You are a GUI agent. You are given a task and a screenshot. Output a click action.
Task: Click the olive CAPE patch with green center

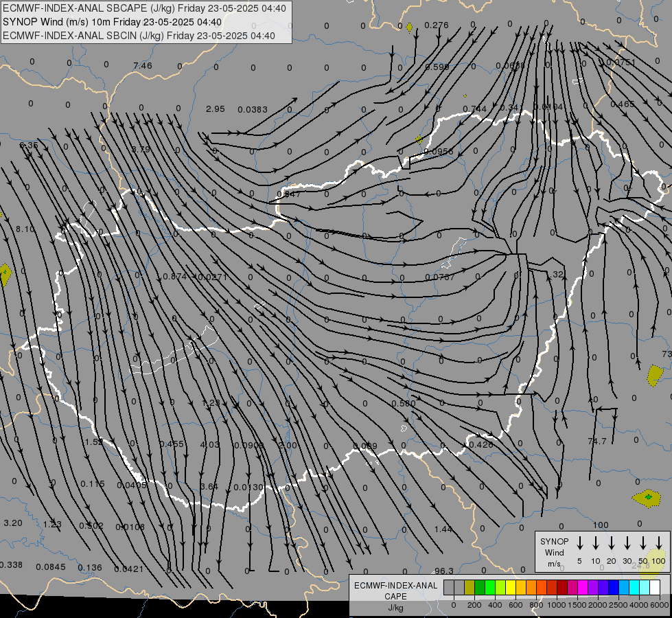647,498
